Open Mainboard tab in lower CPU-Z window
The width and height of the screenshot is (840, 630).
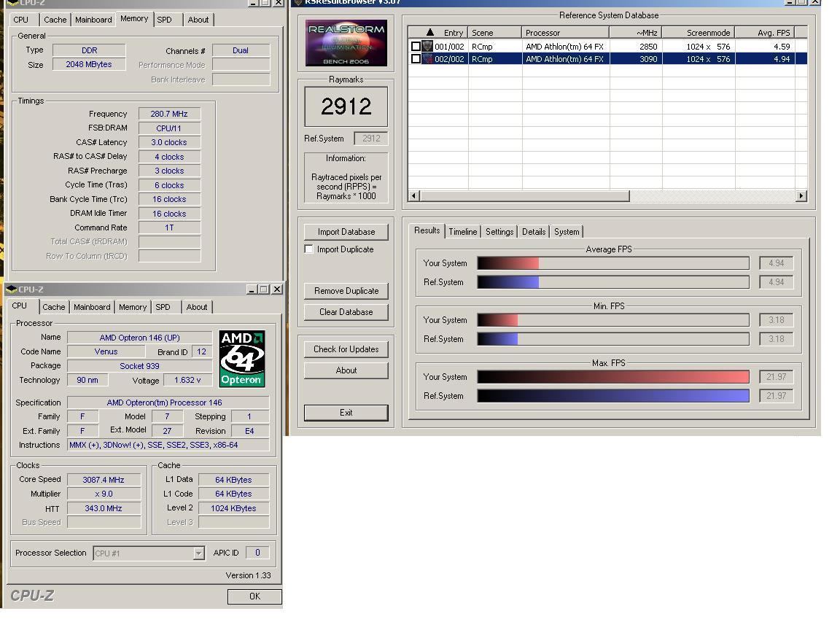tap(92, 307)
